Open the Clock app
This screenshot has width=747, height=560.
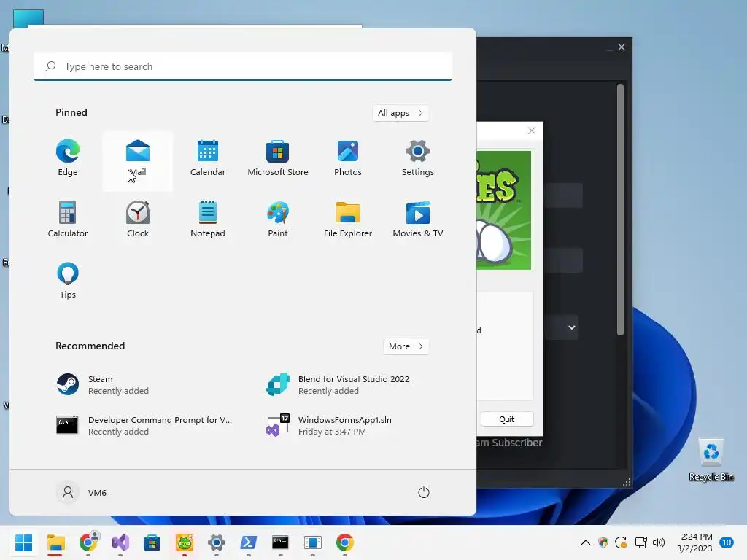point(138,219)
